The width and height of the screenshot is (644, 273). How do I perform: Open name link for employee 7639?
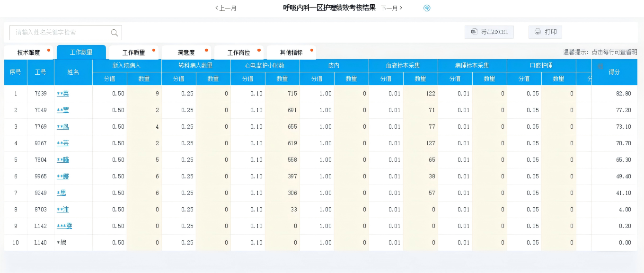click(63, 94)
